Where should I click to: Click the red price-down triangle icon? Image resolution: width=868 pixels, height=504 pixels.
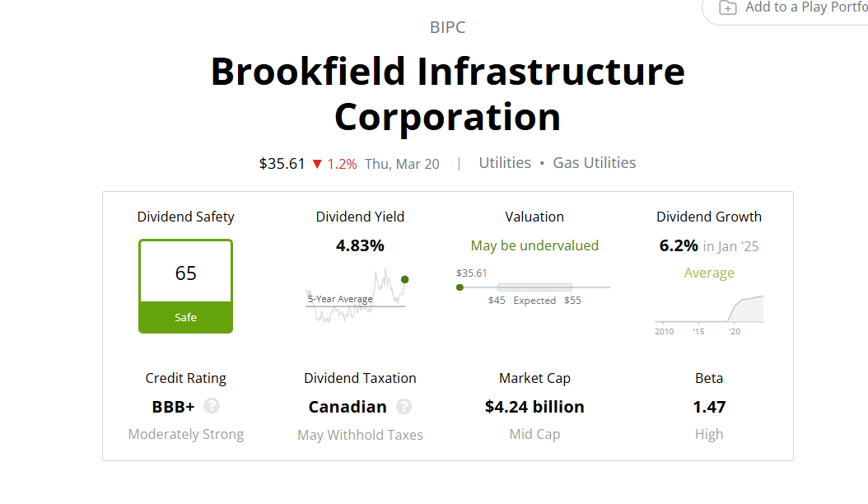click(x=317, y=164)
